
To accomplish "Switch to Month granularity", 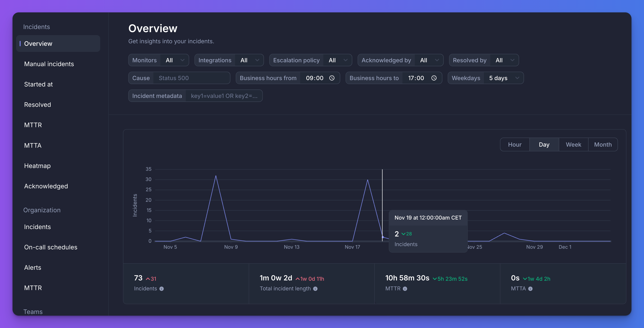I will click(x=603, y=144).
